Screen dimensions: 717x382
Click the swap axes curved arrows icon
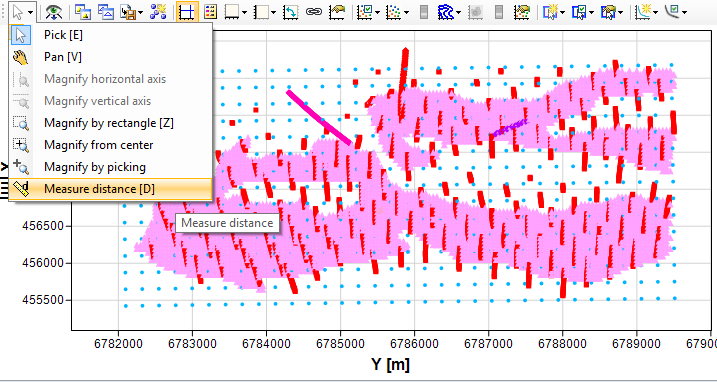tap(290, 11)
